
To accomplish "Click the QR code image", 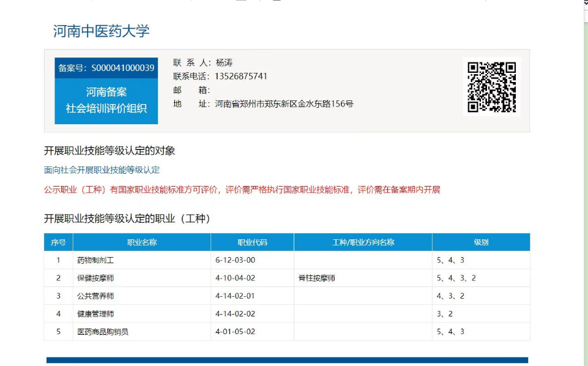I will [x=492, y=87].
